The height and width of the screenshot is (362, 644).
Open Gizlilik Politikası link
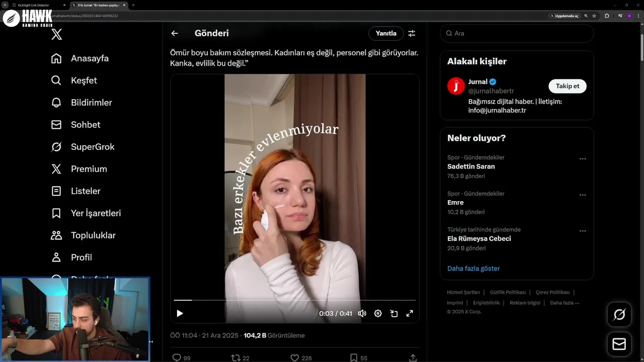[508, 292]
